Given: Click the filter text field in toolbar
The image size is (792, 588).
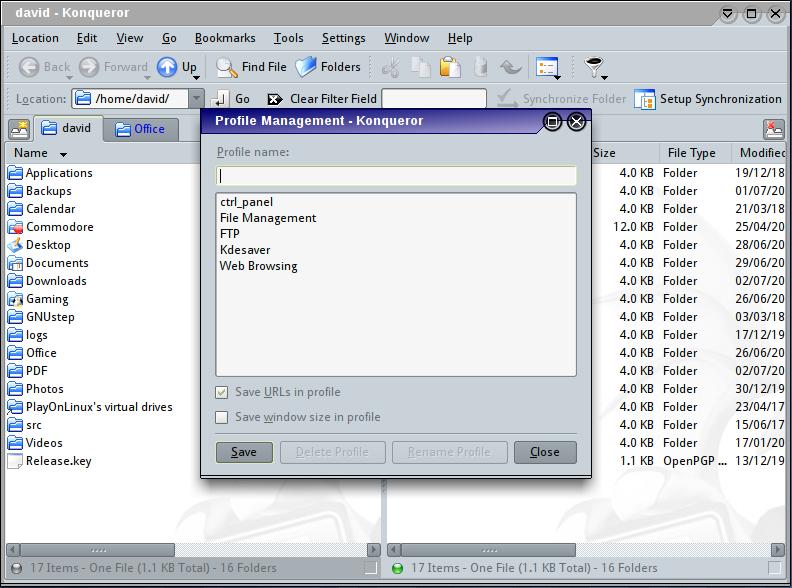Looking at the screenshot, I should 434,99.
